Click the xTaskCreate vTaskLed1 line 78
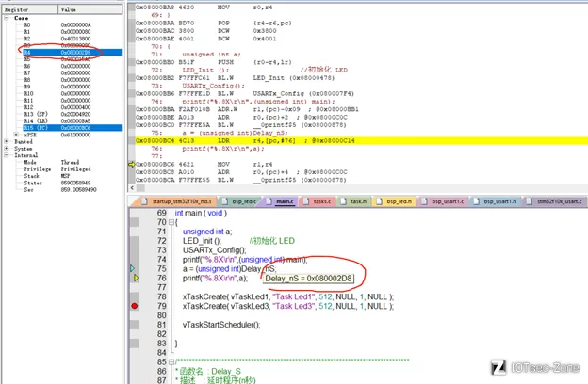The width and height of the screenshot is (588, 384). coord(288,296)
